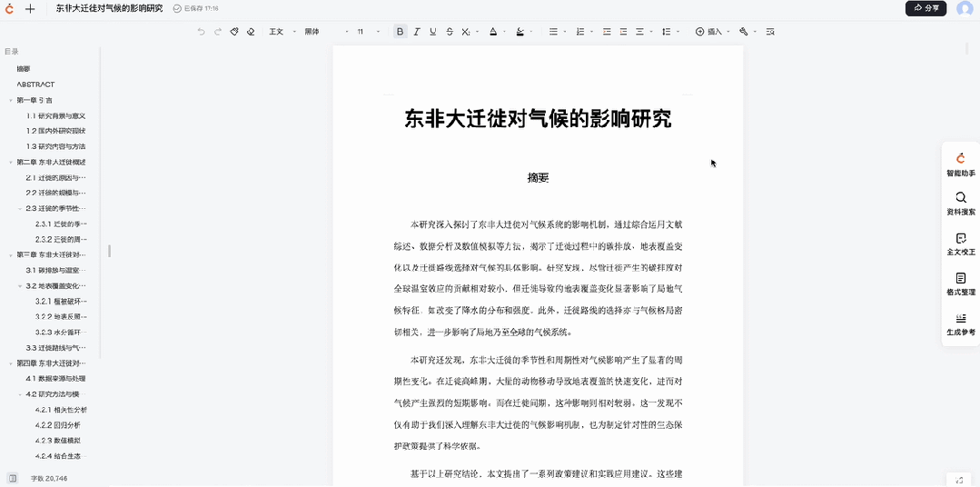Jump to ABSTRACT in the outline

click(x=35, y=84)
